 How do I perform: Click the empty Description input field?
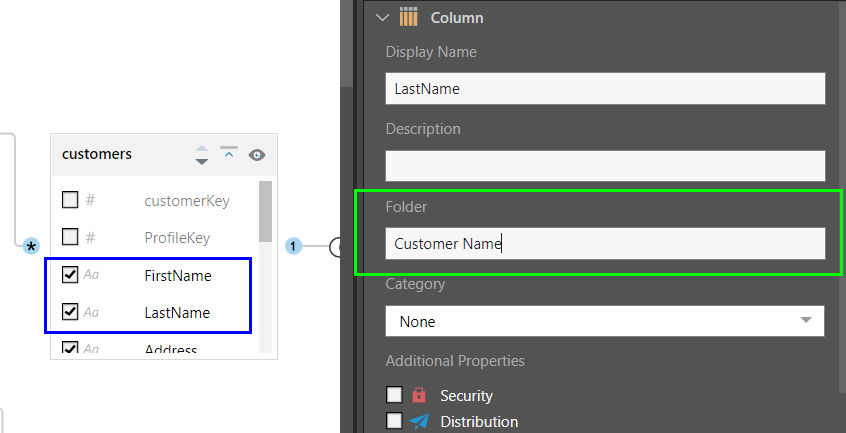(x=604, y=165)
